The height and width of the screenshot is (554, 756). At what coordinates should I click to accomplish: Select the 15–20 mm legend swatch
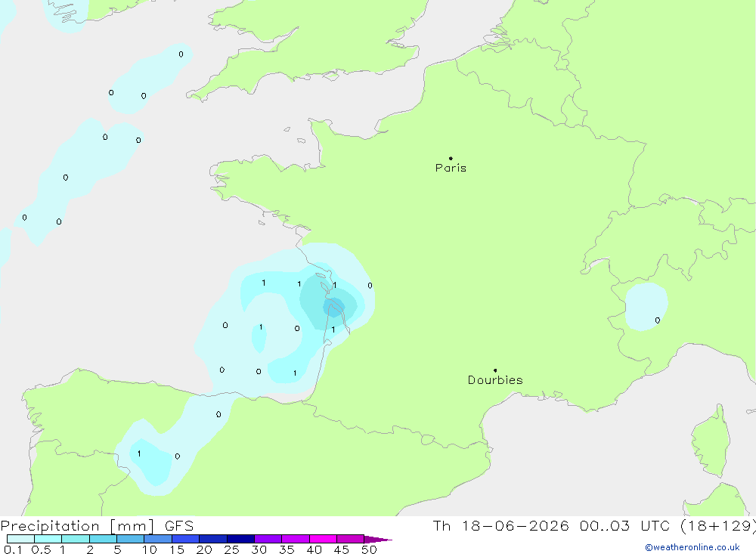186,539
